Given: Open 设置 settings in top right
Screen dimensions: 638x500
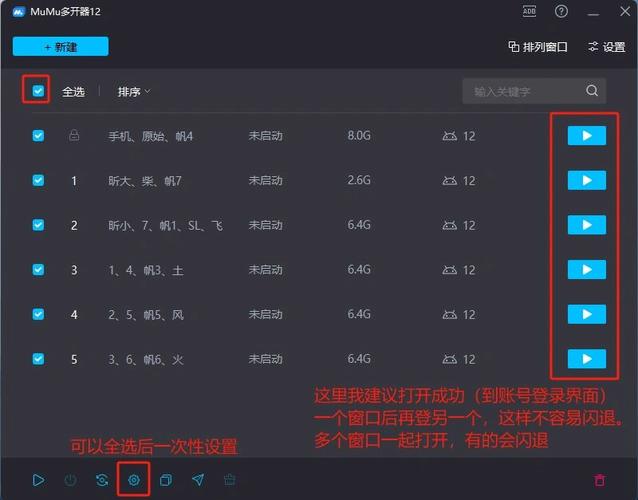Looking at the screenshot, I should 606,47.
